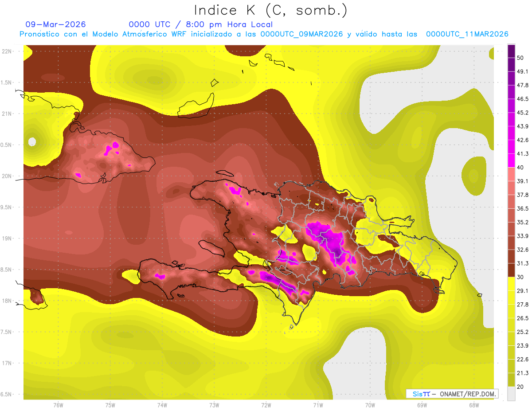This screenshot has height=411, width=532.
Task: Click the '69W' longitude label
Action: coord(422,405)
